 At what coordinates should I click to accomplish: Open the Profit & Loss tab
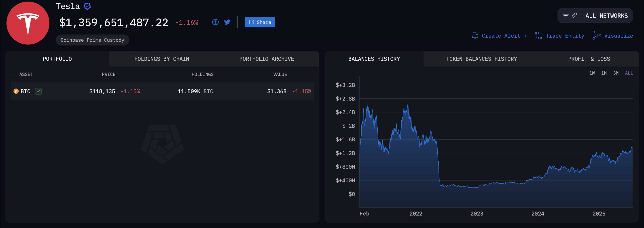(589, 59)
